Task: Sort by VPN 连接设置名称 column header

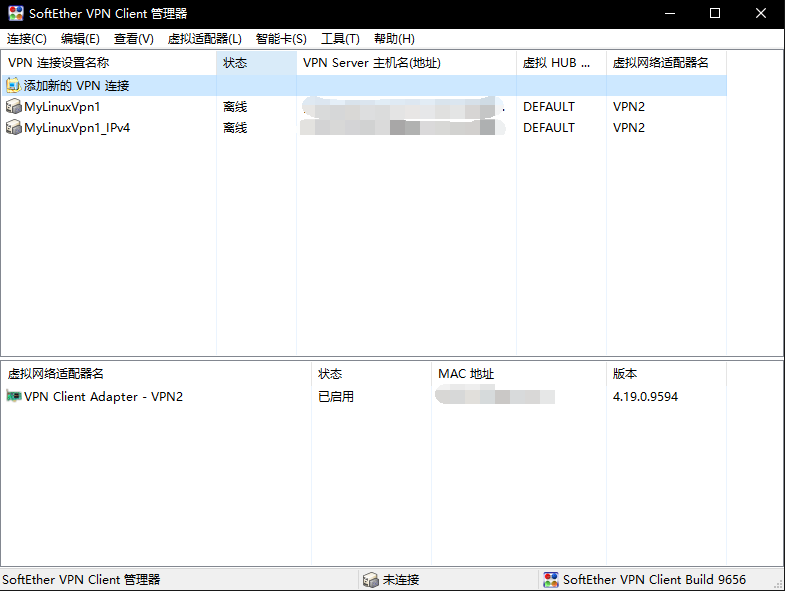Action: [109, 63]
